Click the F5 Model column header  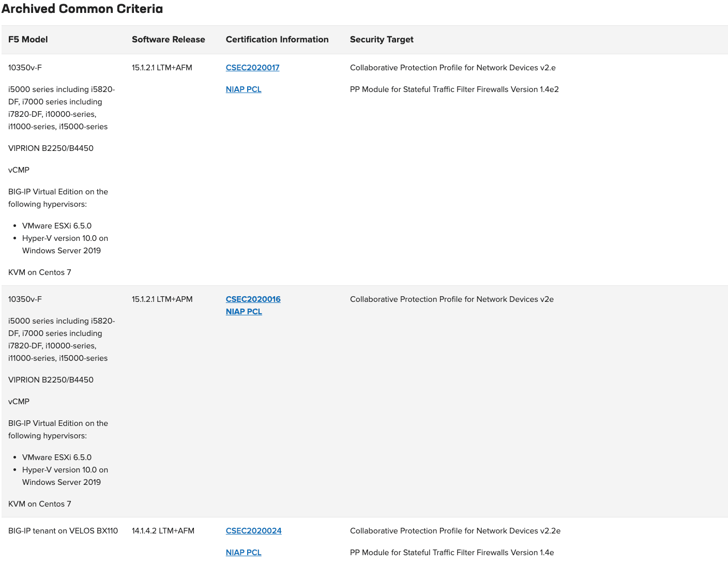(28, 39)
